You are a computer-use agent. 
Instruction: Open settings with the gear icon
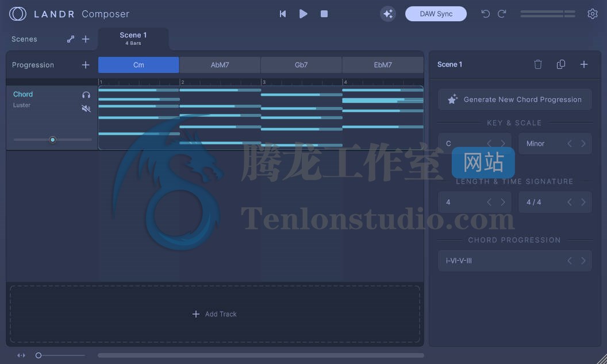pyautogui.click(x=592, y=14)
